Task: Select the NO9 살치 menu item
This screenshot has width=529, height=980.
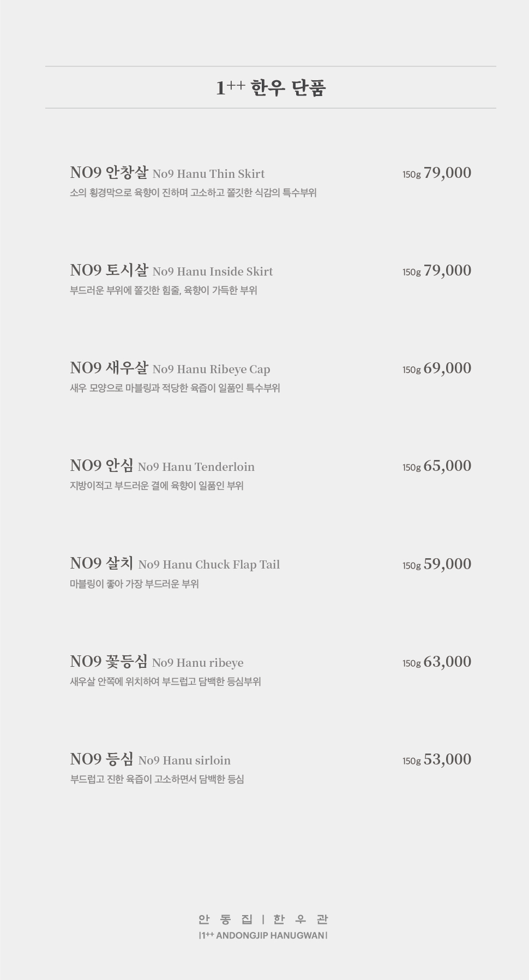Action: [101, 563]
